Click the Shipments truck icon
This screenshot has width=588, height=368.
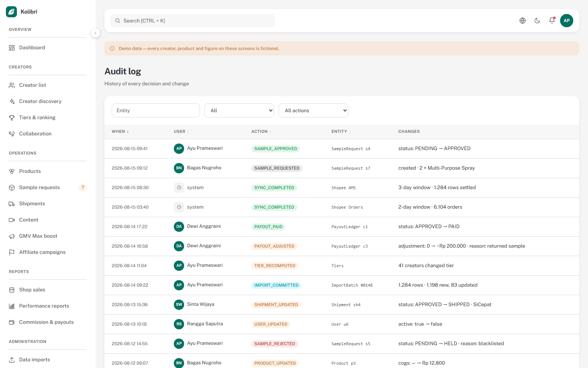pos(12,204)
